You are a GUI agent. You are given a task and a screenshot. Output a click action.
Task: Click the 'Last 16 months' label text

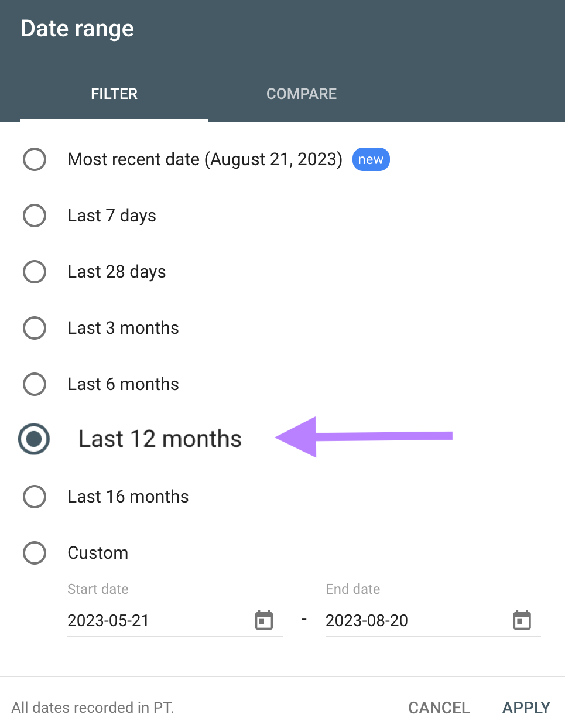[128, 497]
